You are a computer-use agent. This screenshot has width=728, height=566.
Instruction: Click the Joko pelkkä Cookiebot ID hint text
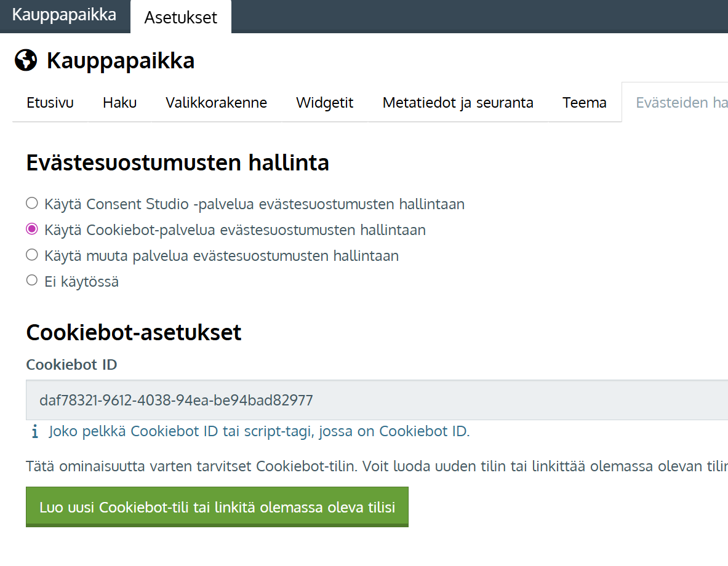pos(259,431)
